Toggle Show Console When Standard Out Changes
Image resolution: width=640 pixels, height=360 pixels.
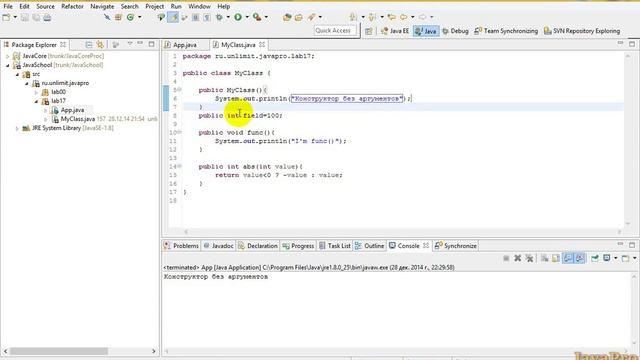coord(568,258)
